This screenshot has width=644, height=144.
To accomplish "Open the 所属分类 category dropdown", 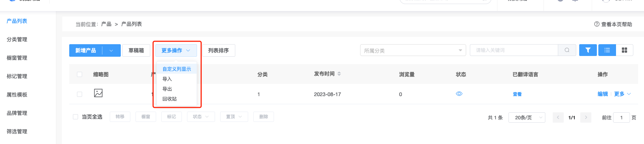I will (x=413, y=50).
